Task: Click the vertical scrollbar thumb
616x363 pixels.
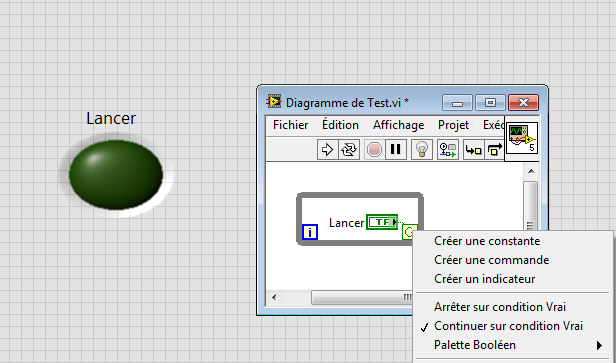Action: [x=531, y=206]
